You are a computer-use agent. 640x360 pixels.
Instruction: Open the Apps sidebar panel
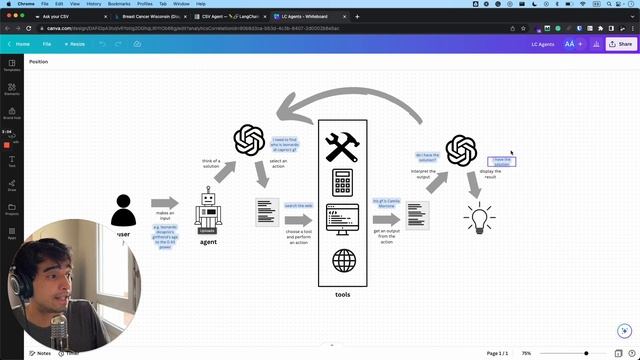click(12, 233)
